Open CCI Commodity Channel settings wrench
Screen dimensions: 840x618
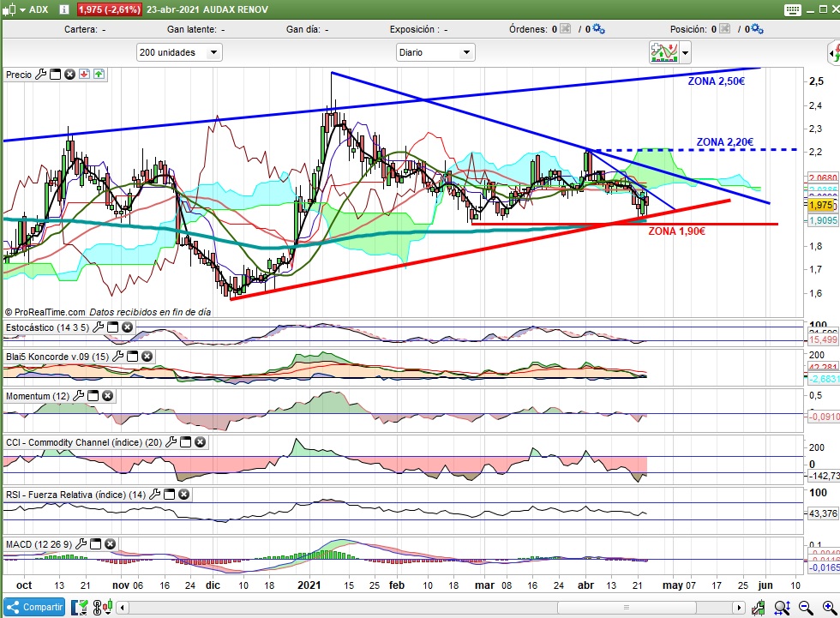[x=171, y=441]
